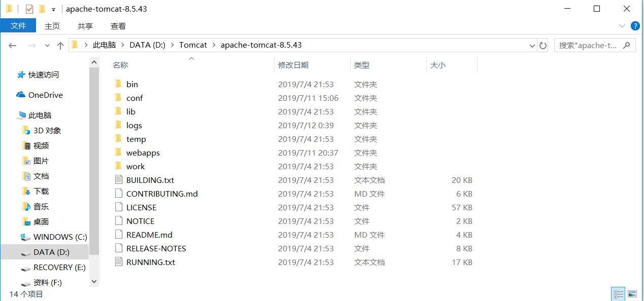The width and height of the screenshot is (644, 301).
Task: Select 图片 in navigation pane
Action: tap(41, 161)
